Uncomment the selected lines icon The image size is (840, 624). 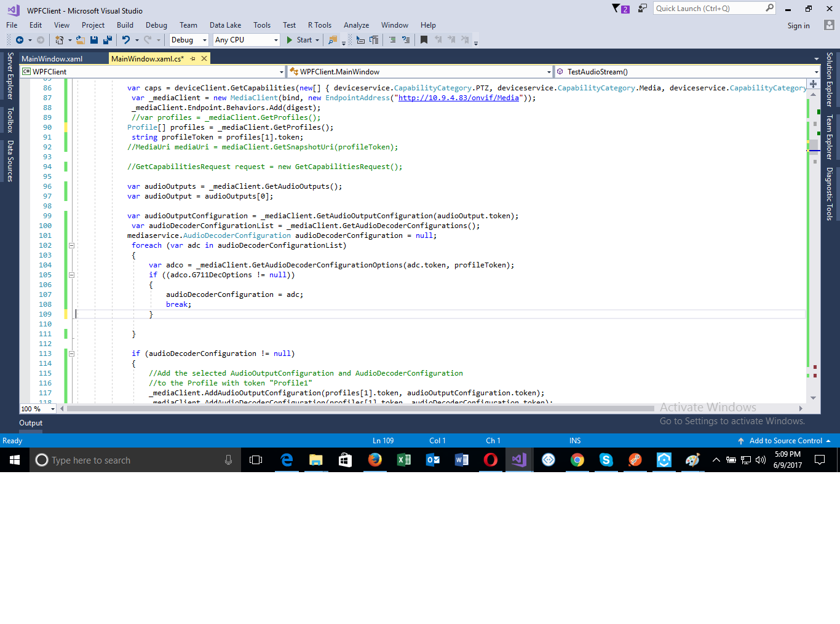(406, 40)
